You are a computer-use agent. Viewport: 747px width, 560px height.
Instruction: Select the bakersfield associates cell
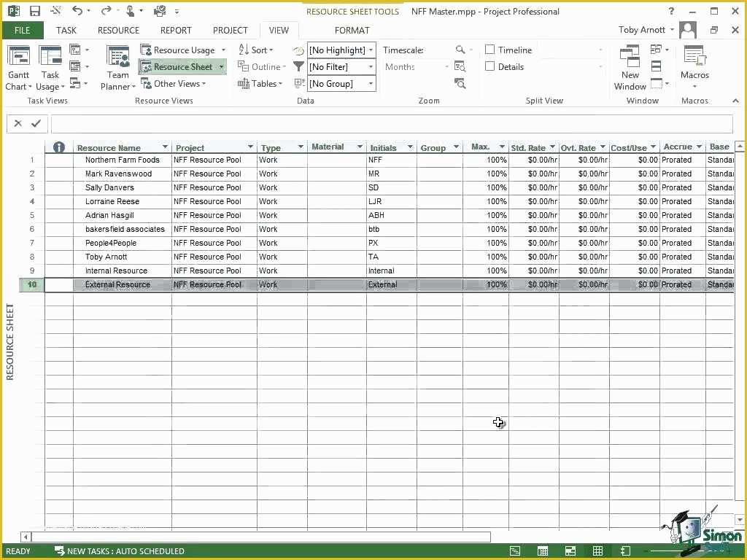coord(123,229)
